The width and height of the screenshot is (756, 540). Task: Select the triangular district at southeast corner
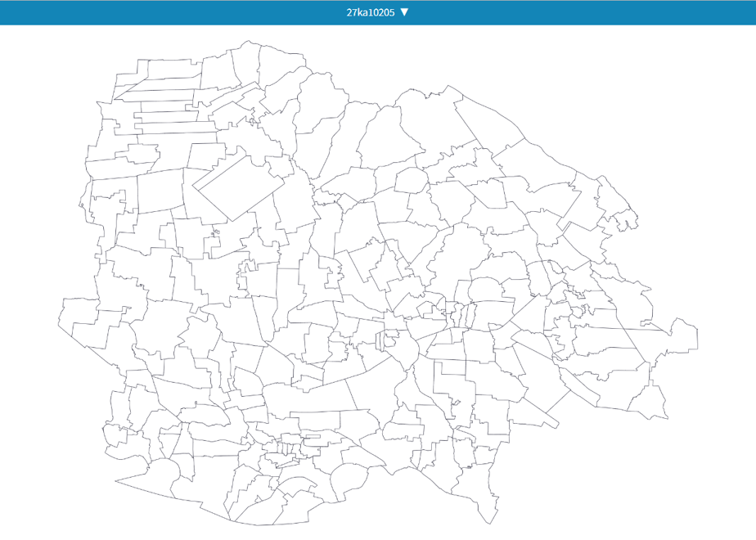point(649,401)
